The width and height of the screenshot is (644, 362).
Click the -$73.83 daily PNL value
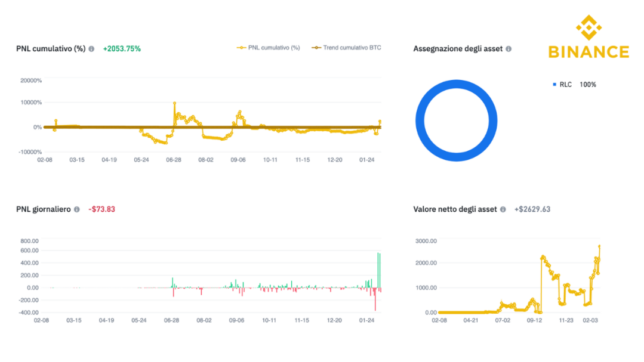[102, 209]
